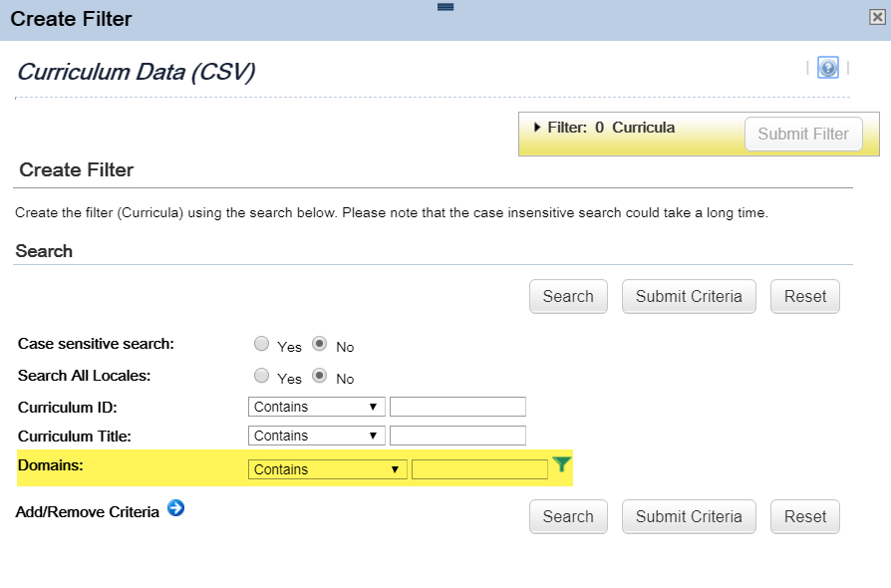Select Yes for Search All Locales
The height and width of the screenshot is (588, 891).
(261, 376)
